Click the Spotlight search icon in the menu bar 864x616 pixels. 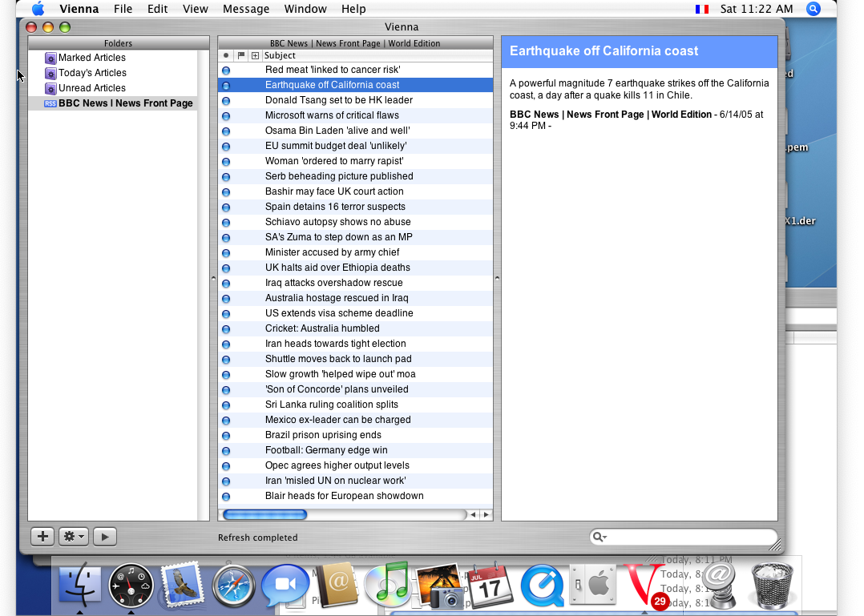(x=814, y=9)
